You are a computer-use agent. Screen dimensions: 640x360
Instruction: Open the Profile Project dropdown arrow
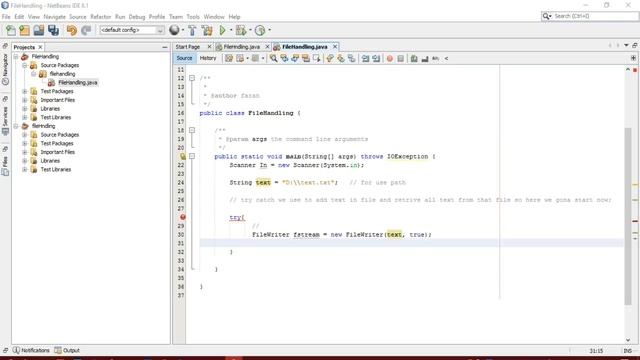[x=269, y=30]
